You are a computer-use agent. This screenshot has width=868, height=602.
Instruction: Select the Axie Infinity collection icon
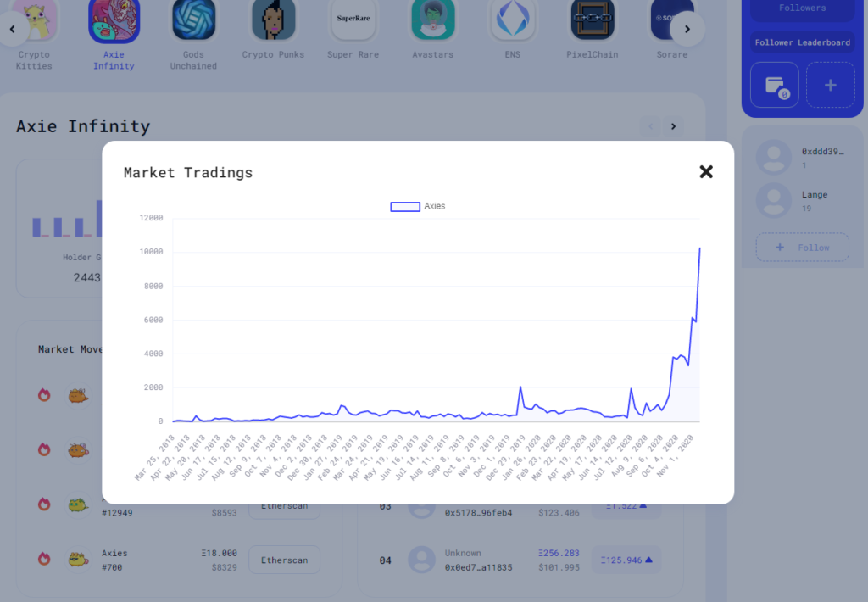pos(114,20)
